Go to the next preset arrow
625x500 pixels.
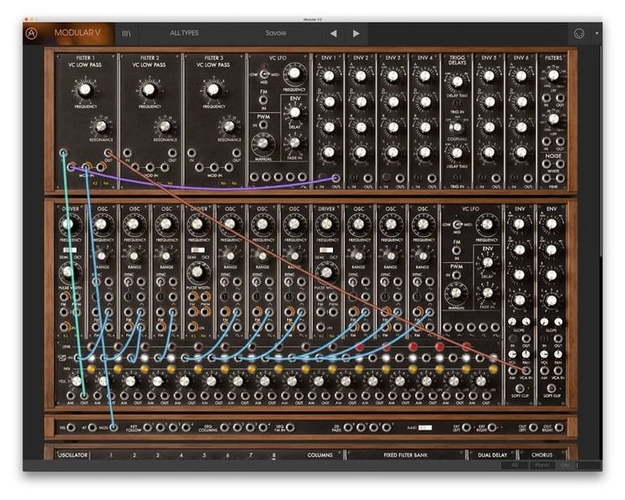pos(356,34)
